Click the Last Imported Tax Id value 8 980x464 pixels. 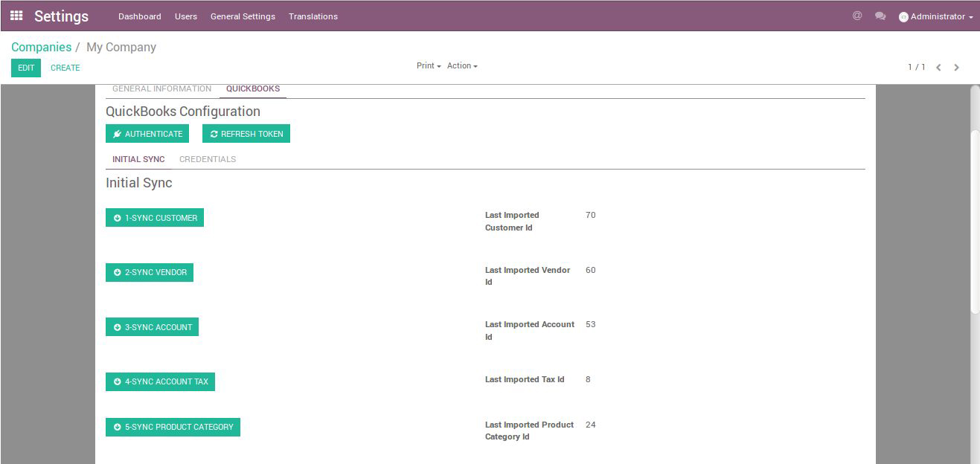pyautogui.click(x=588, y=379)
